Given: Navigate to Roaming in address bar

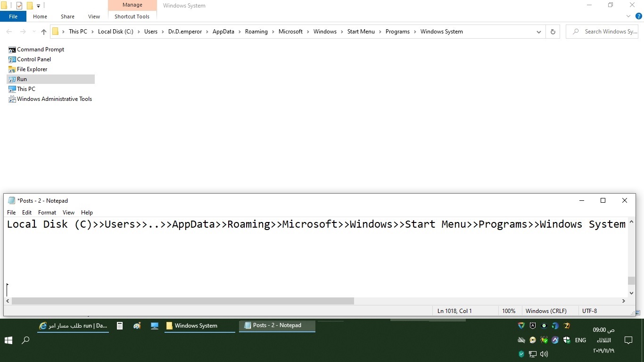Looking at the screenshot, I should (x=256, y=32).
